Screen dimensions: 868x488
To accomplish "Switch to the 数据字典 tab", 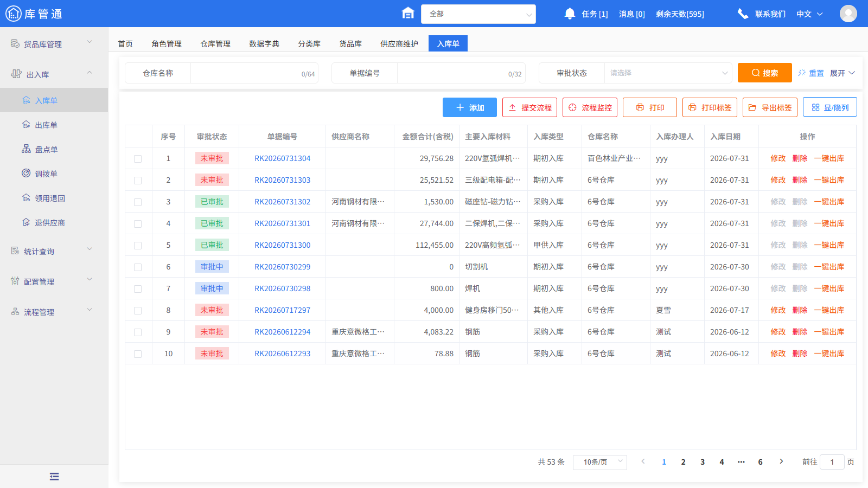I will tap(264, 43).
